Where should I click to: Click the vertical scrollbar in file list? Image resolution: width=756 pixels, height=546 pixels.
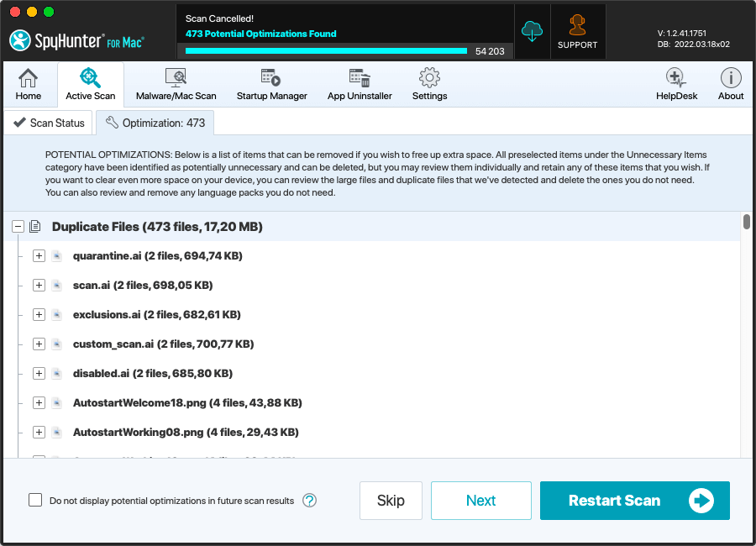(x=746, y=222)
